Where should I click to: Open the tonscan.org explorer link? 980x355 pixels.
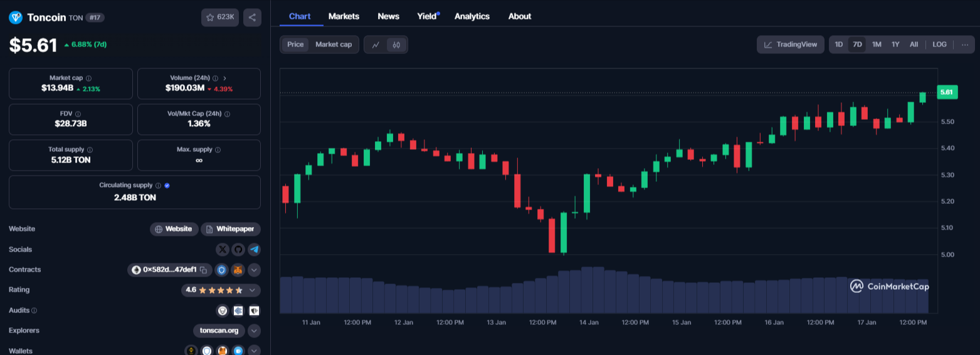pyautogui.click(x=219, y=331)
